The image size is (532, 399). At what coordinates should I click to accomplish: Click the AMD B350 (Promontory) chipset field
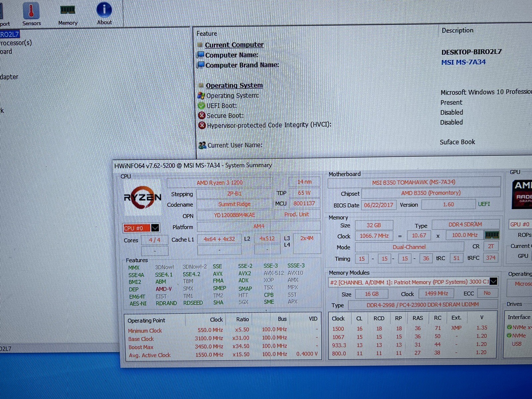click(431, 193)
